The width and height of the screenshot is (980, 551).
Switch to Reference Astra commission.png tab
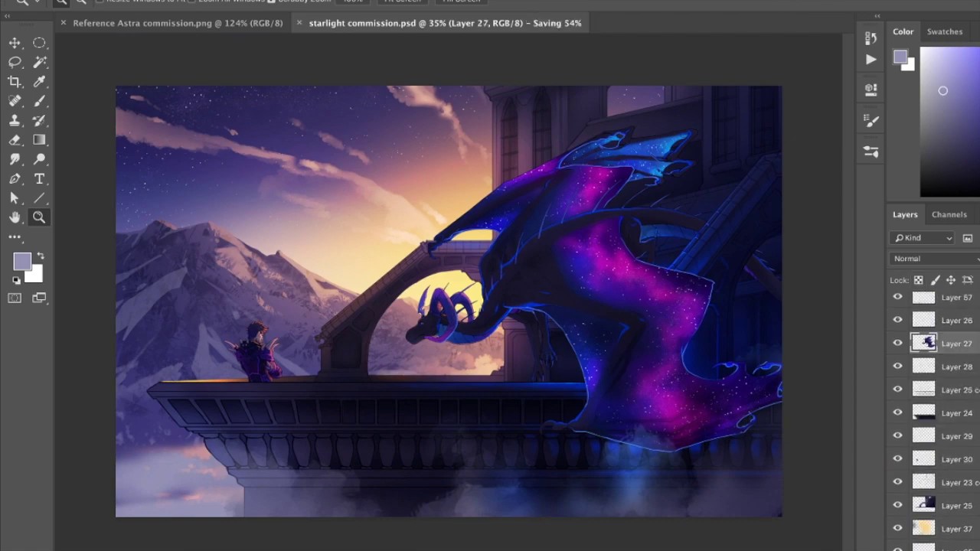tap(178, 23)
